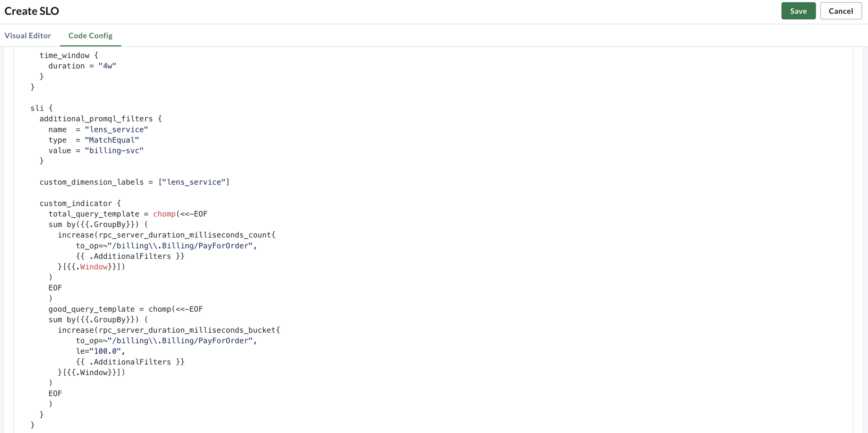Viewport: 868px width, 433px height.
Task: Click the time_window { line
Action: [x=69, y=55]
